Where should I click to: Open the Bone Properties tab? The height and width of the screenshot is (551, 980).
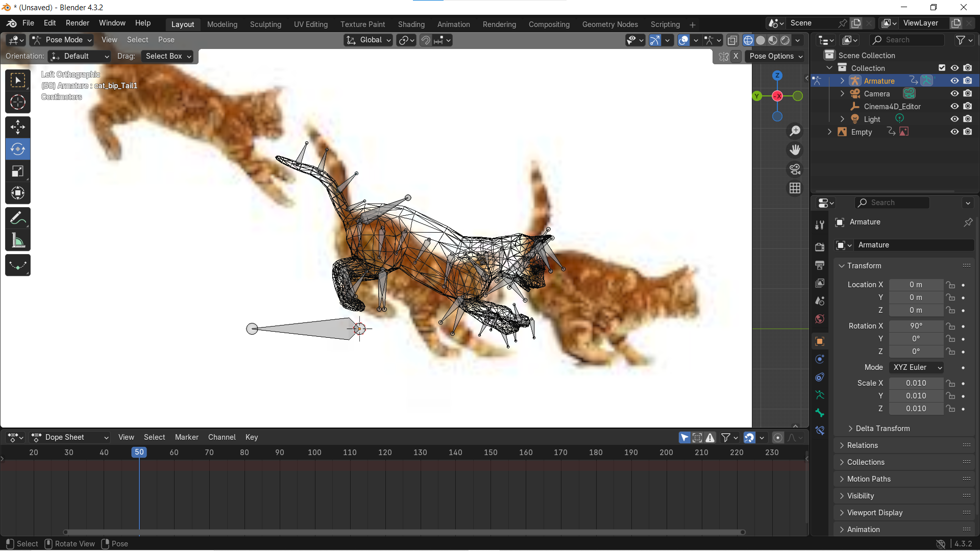pyautogui.click(x=819, y=413)
